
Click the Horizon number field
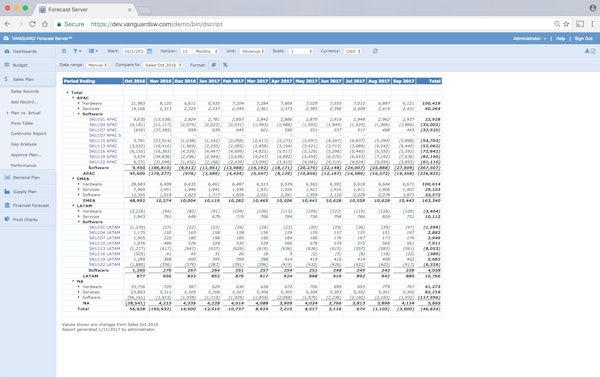click(x=186, y=51)
